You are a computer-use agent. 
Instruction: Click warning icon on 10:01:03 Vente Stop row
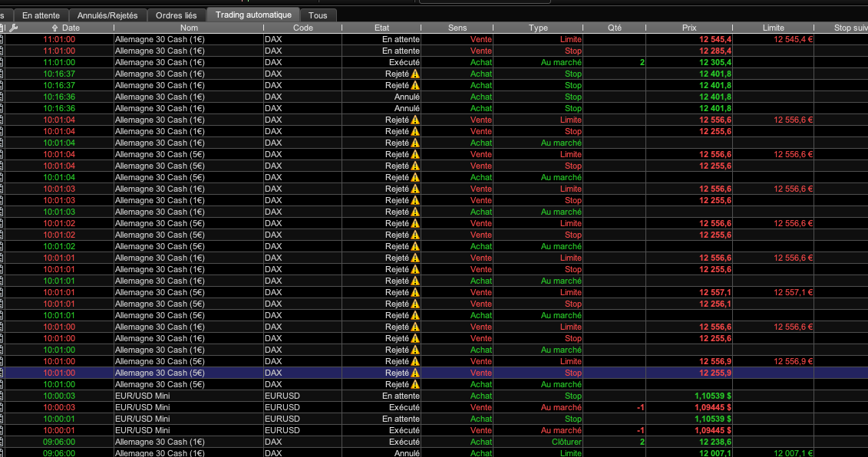[415, 200]
